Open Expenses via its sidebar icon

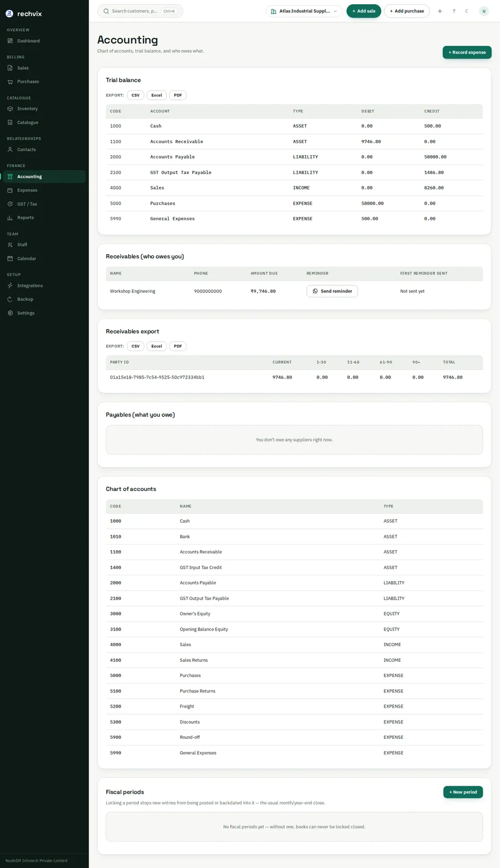(10, 190)
